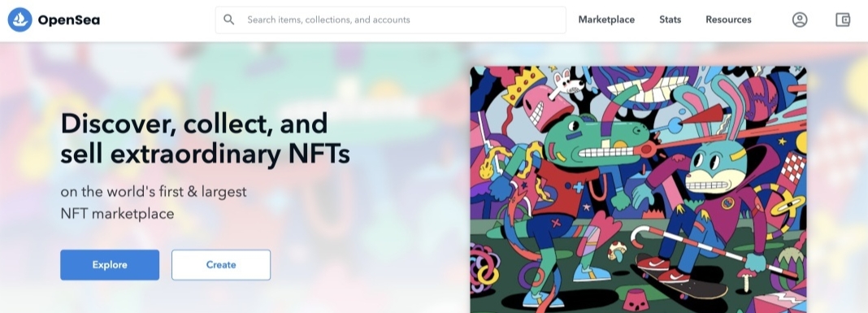The image size is (868, 313).
Task: Open the Stats menu
Action: pyautogui.click(x=670, y=20)
